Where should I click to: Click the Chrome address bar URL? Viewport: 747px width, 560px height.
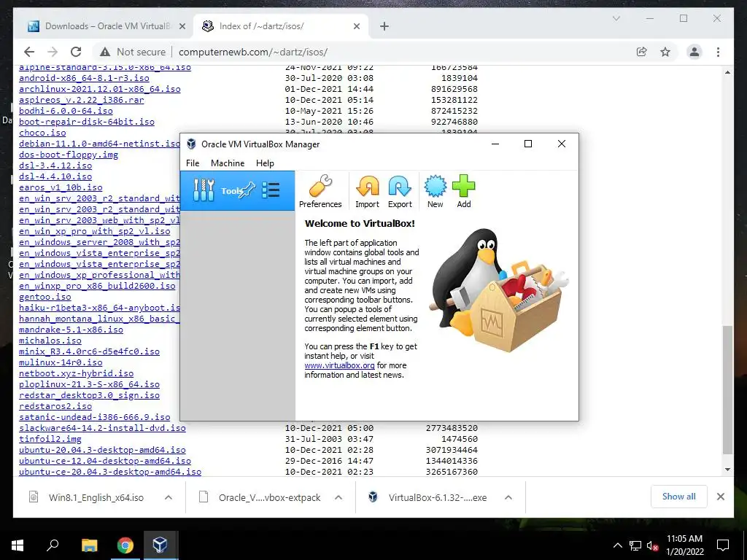tap(253, 52)
